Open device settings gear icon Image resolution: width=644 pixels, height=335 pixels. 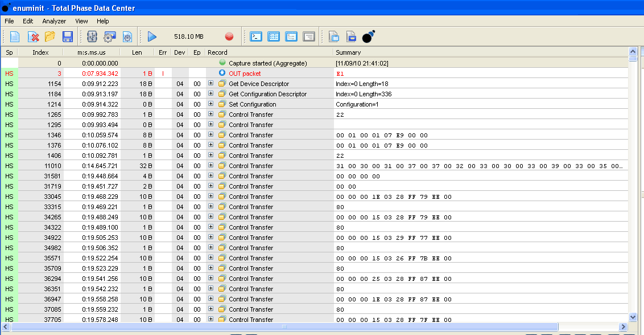pos(110,36)
